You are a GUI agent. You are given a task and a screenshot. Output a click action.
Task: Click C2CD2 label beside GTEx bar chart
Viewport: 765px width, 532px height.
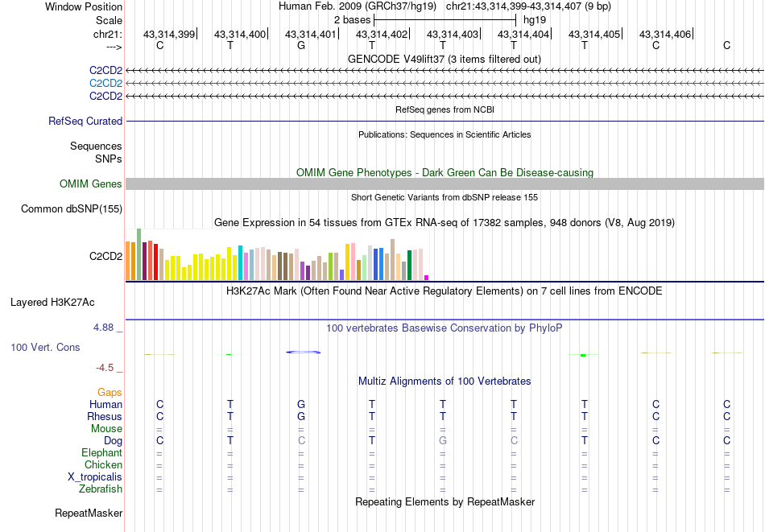105,257
